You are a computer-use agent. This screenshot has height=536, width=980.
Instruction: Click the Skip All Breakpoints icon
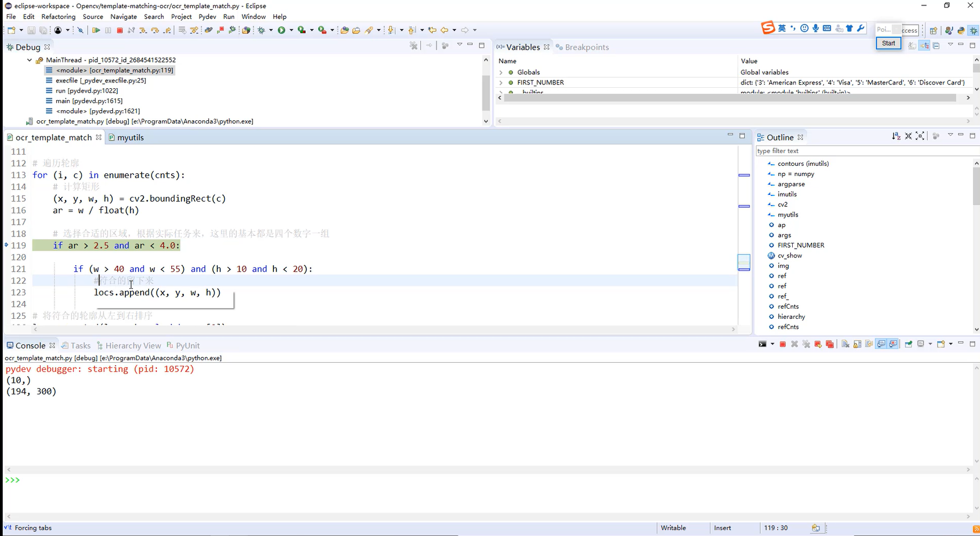tap(81, 30)
